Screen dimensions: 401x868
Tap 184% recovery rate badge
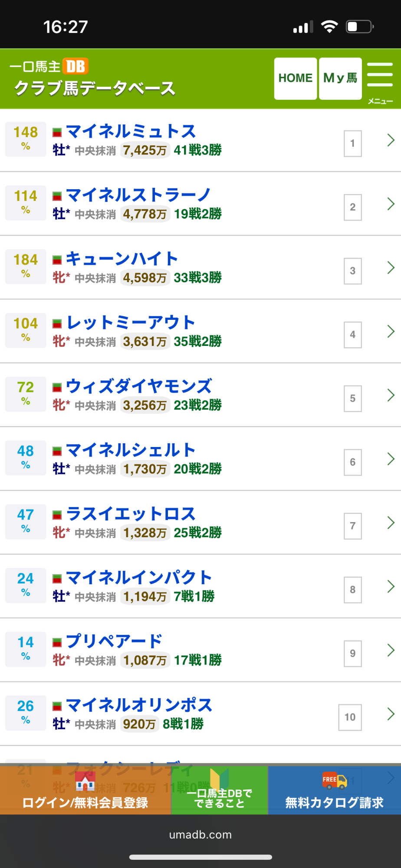[x=26, y=266]
